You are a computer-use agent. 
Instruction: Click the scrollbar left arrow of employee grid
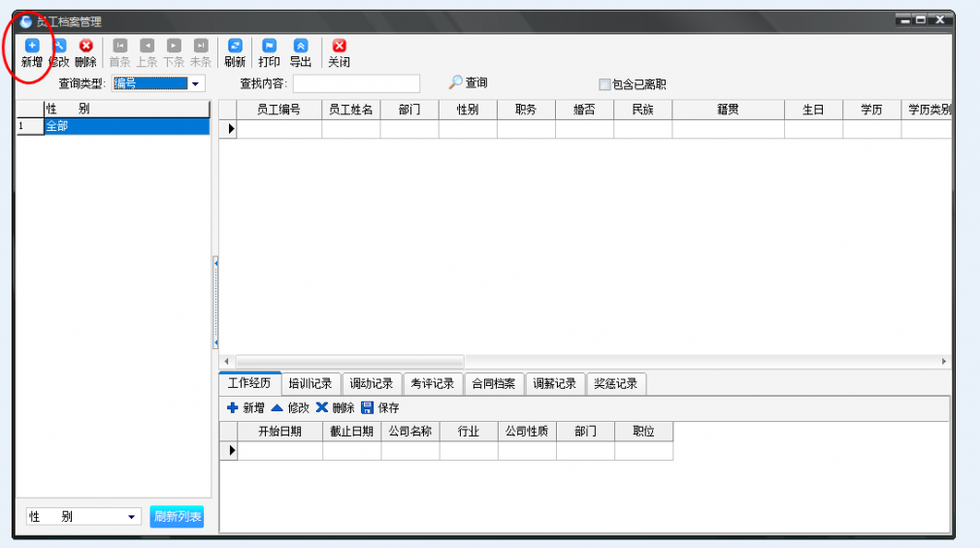tap(226, 362)
